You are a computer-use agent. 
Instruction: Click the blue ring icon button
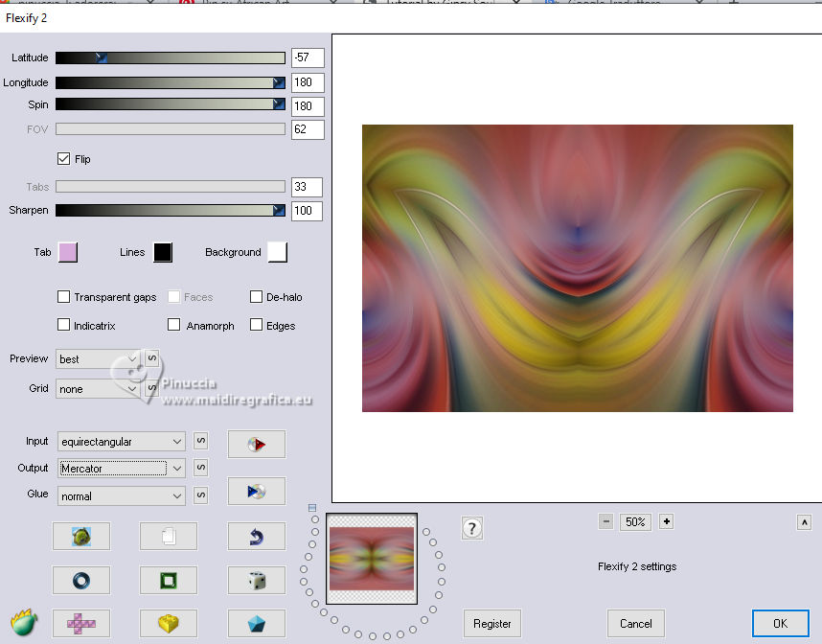pyautogui.click(x=81, y=580)
